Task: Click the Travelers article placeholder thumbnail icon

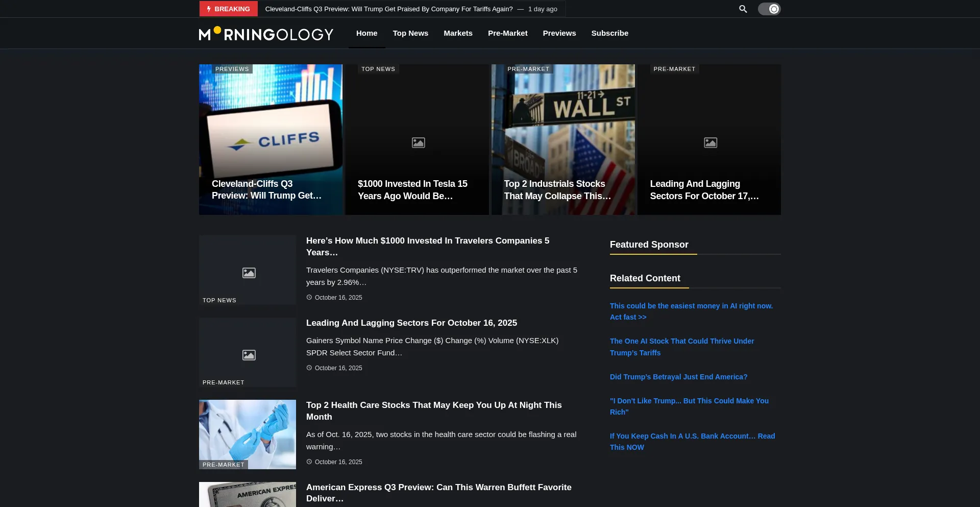Action: click(x=249, y=273)
